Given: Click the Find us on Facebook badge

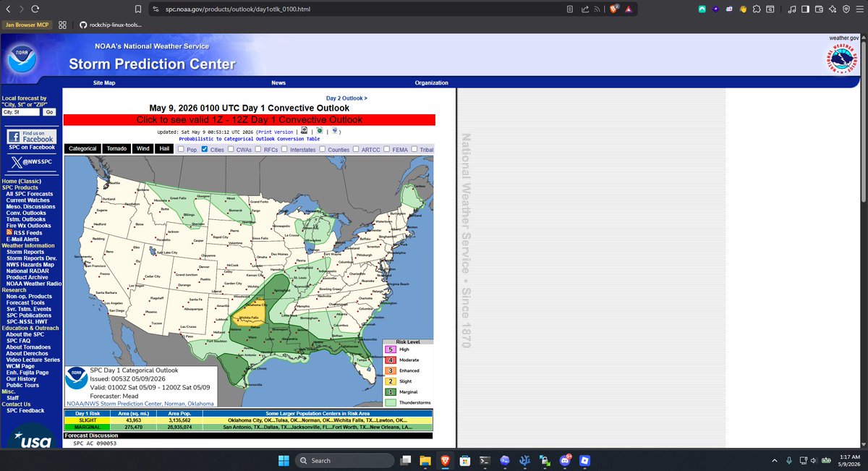Looking at the screenshot, I should pos(31,136).
